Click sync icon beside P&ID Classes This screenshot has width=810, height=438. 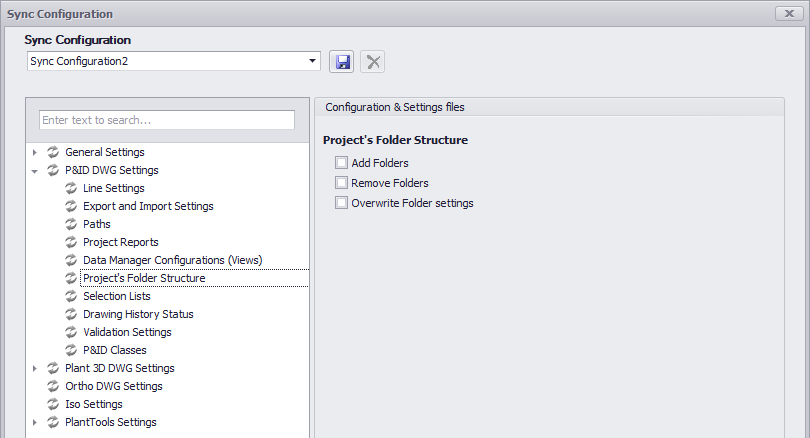[x=71, y=350]
